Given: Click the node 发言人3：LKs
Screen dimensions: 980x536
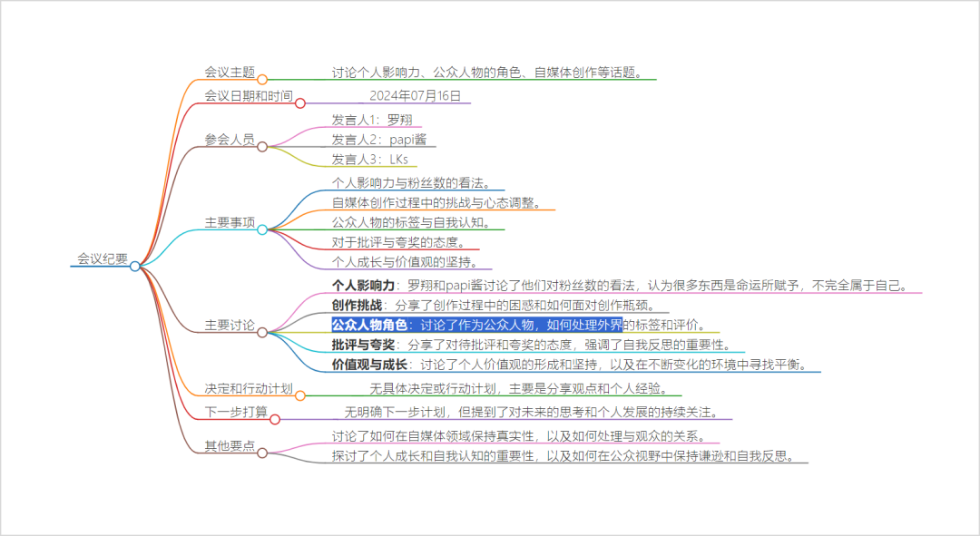Looking at the screenshot, I should (x=370, y=160).
